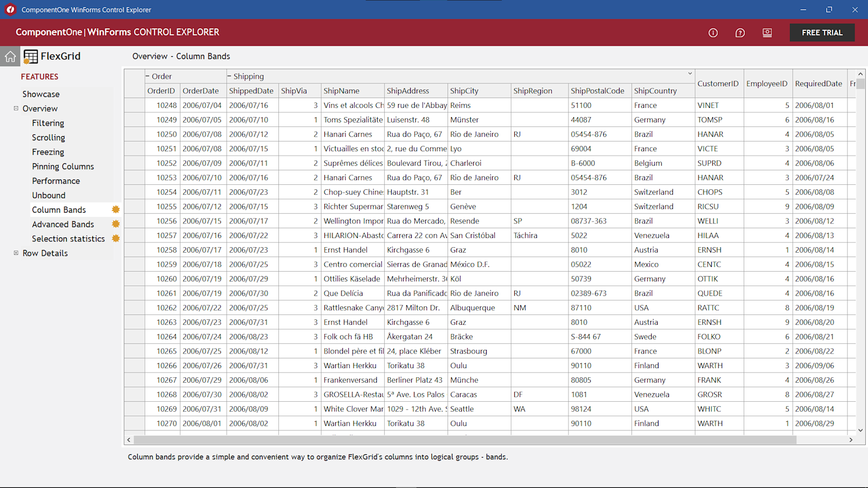Click the horizontal scrollbar right arrow

tap(851, 440)
